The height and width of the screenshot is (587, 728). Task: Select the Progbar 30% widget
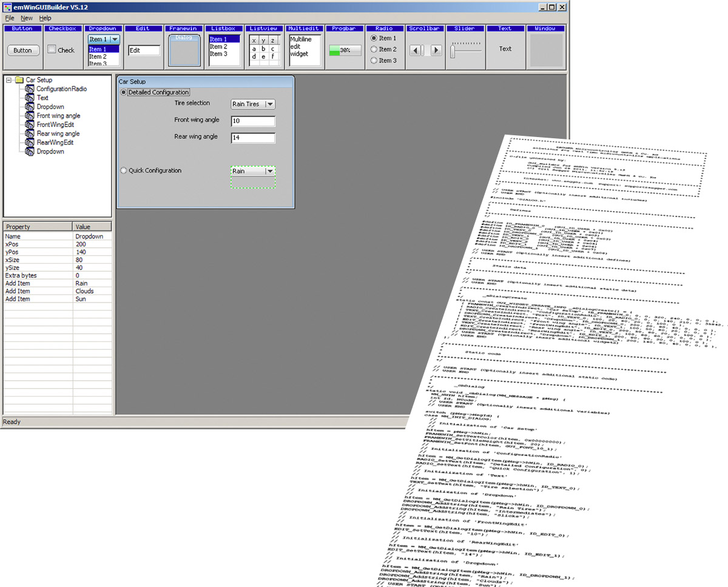pos(345,50)
